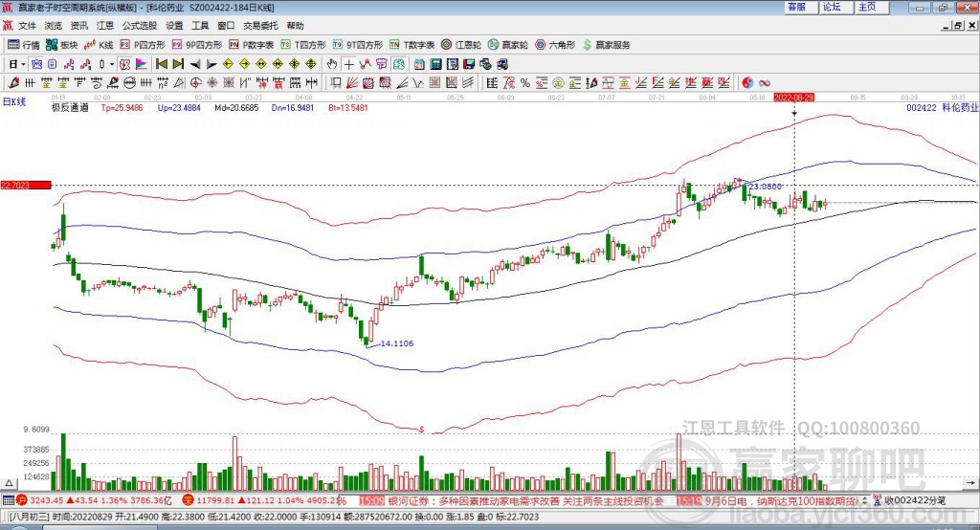Select the red pencil drawing tool

(13, 82)
